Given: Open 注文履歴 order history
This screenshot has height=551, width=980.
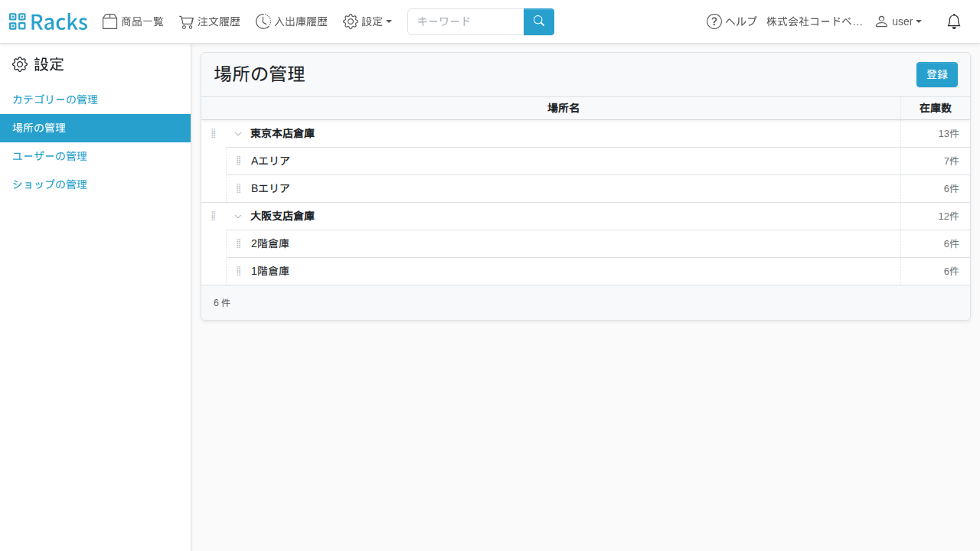Looking at the screenshot, I should [x=210, y=21].
